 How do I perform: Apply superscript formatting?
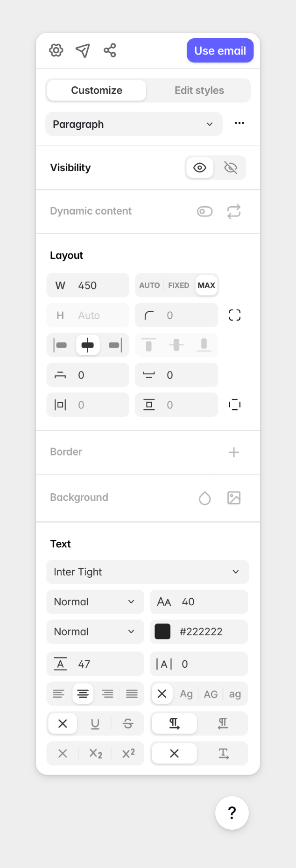(x=128, y=753)
